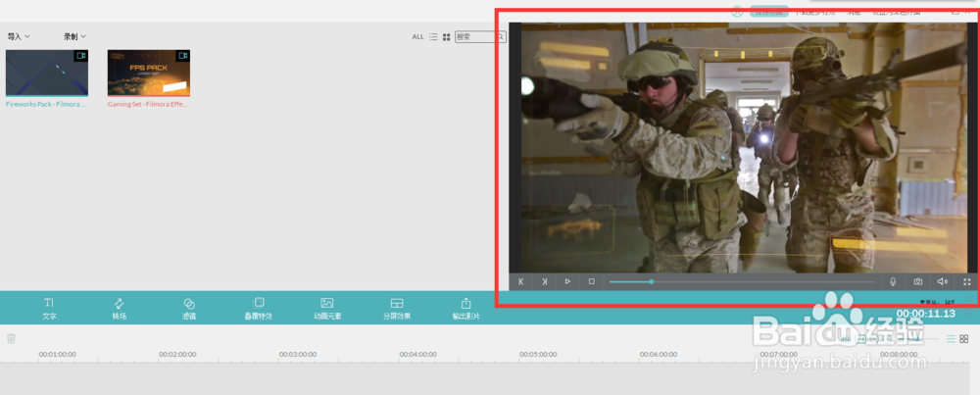Open the 动画元素 (Elements) panel
The image size is (980, 395).
tap(327, 308)
